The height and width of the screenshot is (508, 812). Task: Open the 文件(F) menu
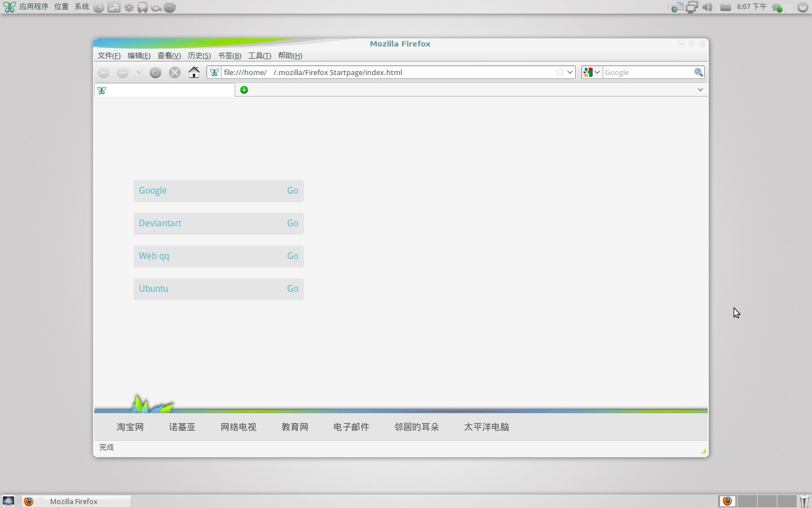point(109,55)
